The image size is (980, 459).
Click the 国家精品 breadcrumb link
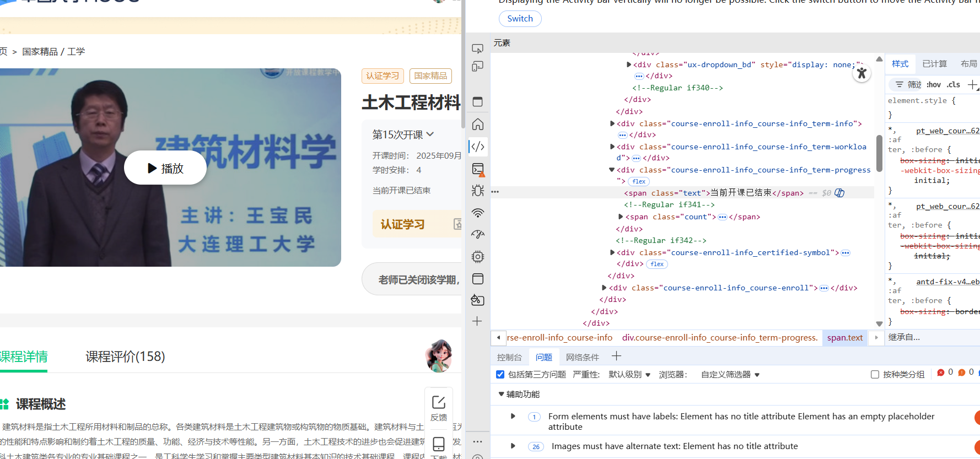pyautogui.click(x=40, y=51)
